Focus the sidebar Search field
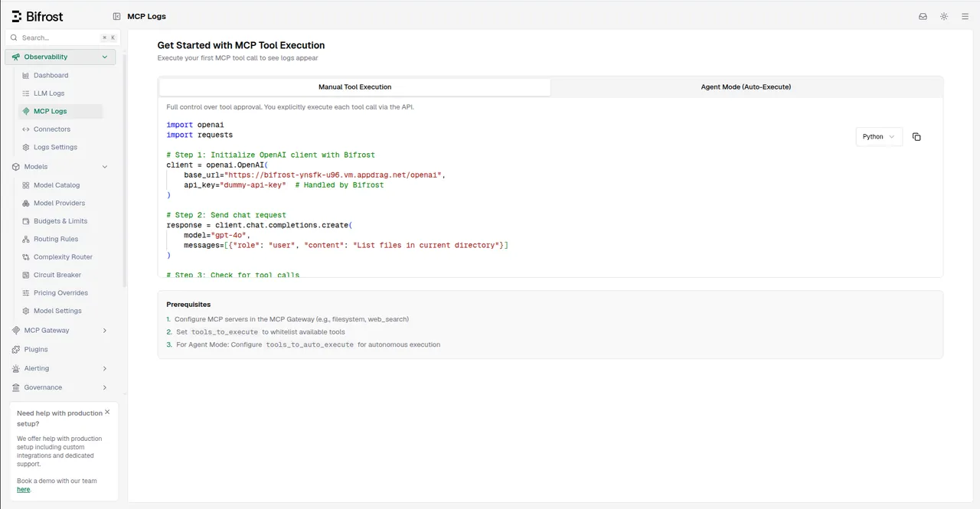 click(x=63, y=38)
